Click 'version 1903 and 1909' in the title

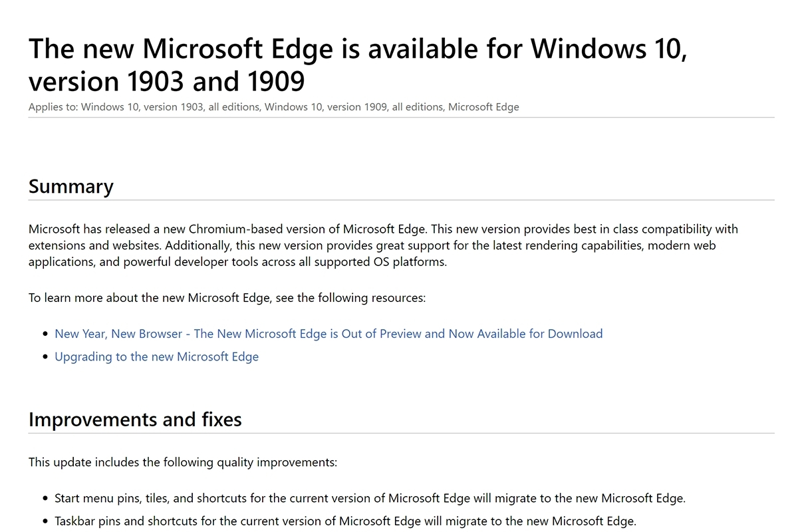(166, 81)
